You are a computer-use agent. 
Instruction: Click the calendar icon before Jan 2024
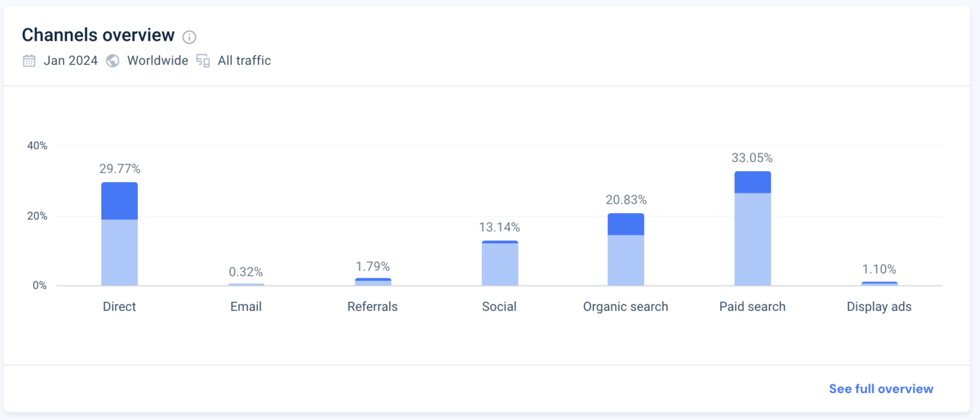[29, 60]
